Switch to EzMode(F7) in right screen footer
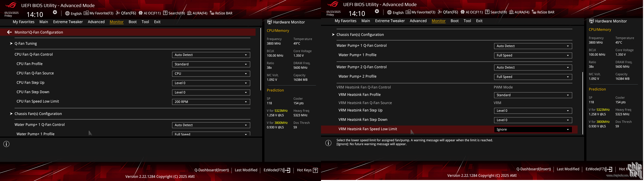 click(x=599, y=169)
